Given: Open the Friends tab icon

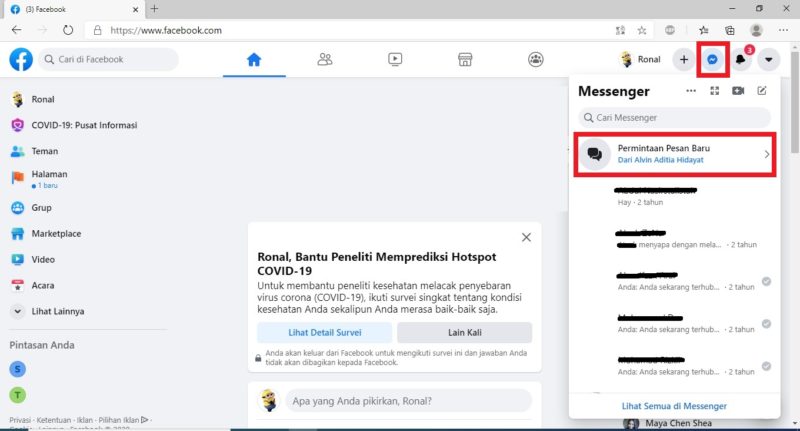Looking at the screenshot, I should click(324, 60).
